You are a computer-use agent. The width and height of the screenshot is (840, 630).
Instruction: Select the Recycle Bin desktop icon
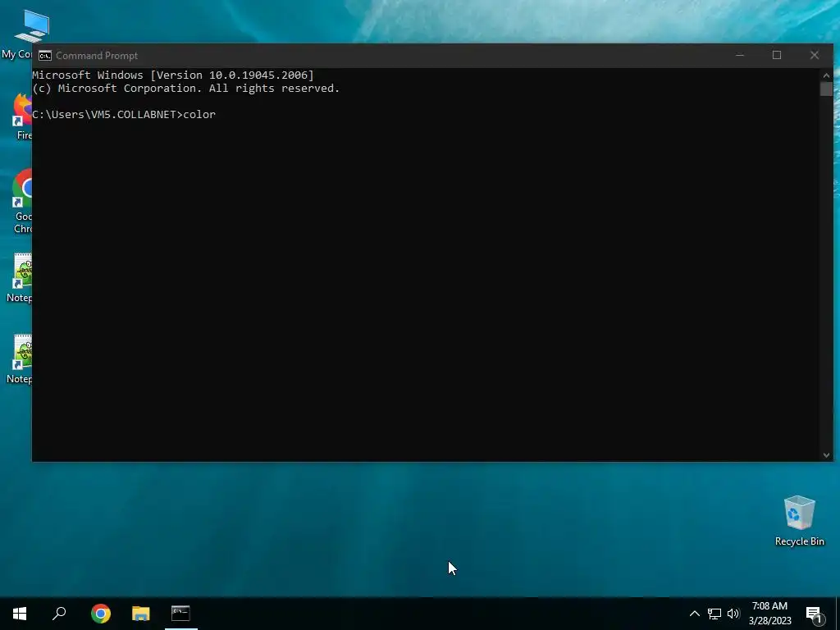tap(799, 521)
